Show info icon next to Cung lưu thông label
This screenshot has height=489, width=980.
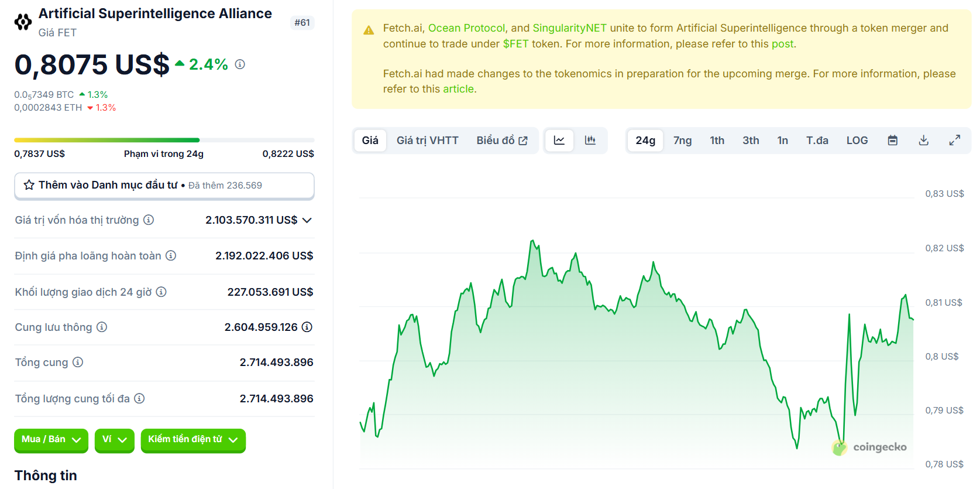102,327
